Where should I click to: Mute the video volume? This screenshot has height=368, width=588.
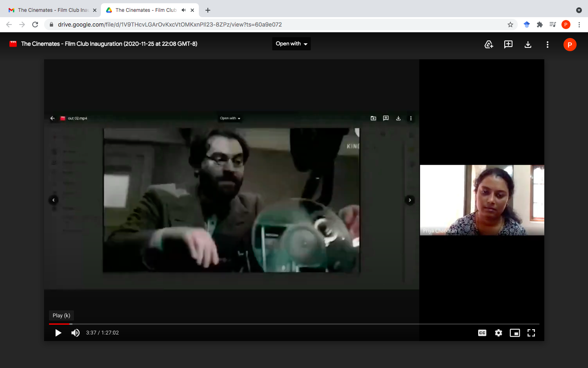pyautogui.click(x=76, y=333)
